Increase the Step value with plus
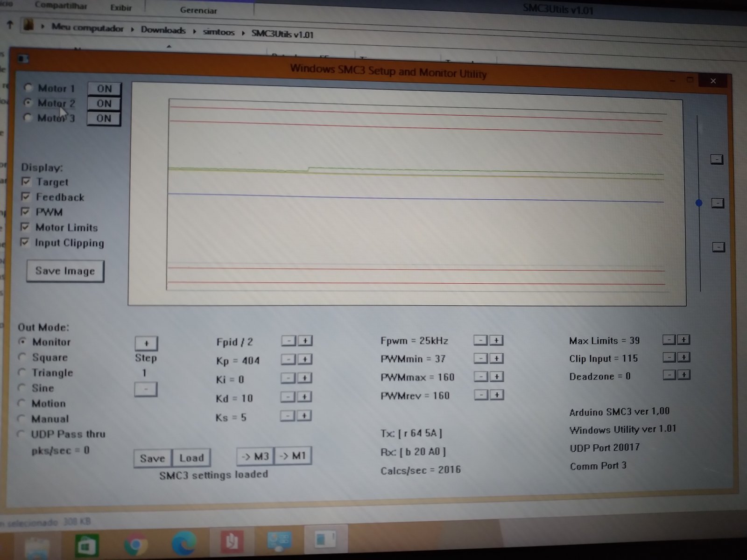Screen dimensions: 747x560 (146, 343)
